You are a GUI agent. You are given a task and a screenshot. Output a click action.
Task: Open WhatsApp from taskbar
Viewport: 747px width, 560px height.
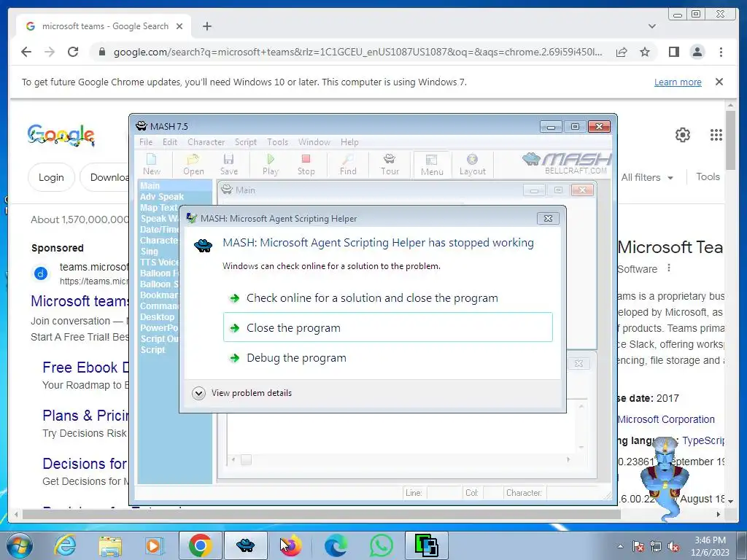[381, 545]
